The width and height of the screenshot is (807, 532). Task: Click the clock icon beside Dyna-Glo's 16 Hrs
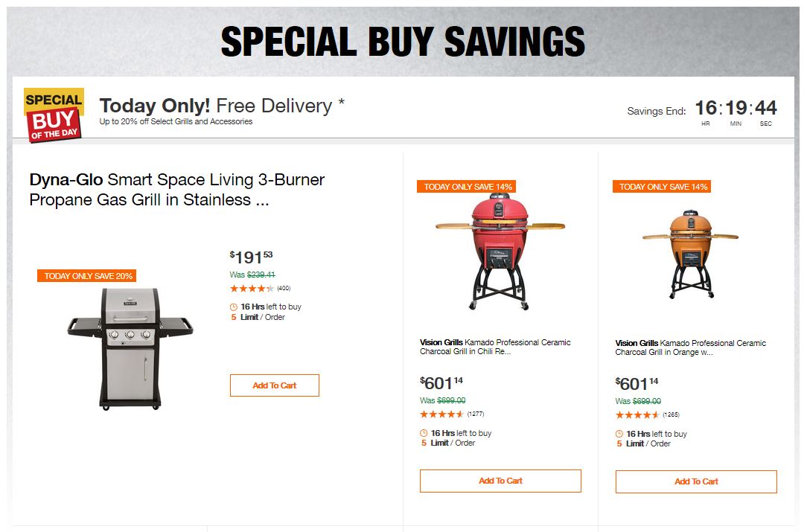click(x=234, y=307)
